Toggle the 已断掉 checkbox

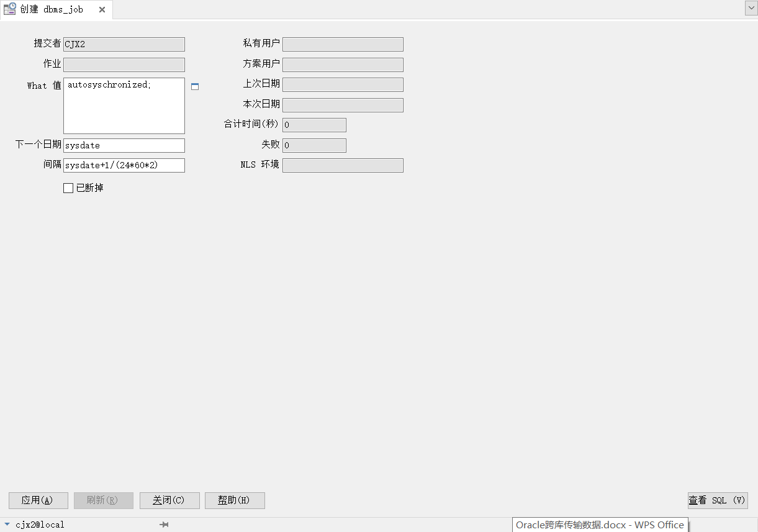pos(68,188)
